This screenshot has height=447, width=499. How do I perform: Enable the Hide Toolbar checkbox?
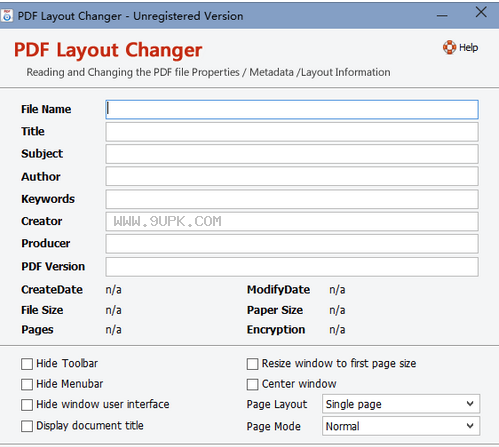(x=27, y=364)
